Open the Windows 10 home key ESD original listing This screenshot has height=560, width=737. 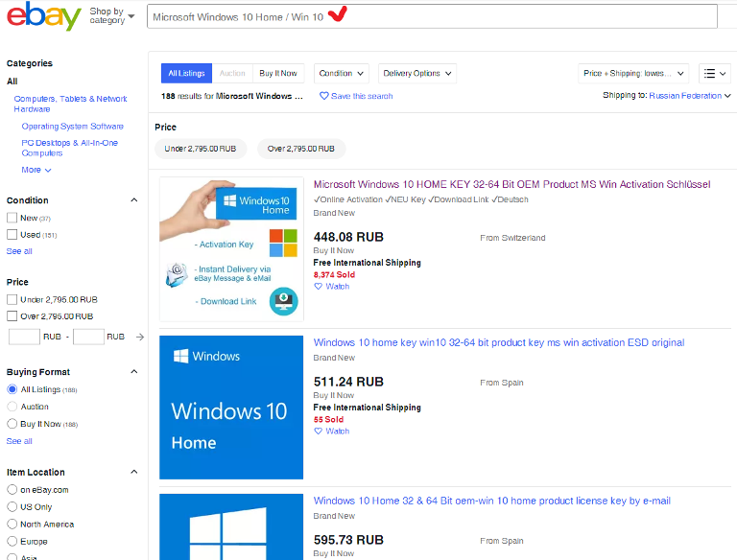tap(499, 342)
